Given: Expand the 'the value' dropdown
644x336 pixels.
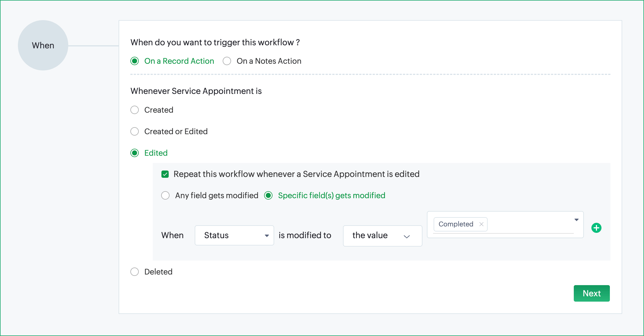Looking at the screenshot, I should [382, 236].
